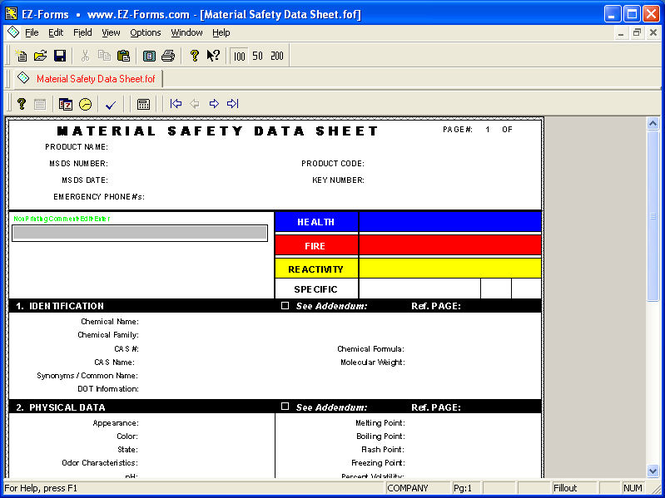Jump to the last page arrow icon
The image size is (665, 498).
coord(232,104)
